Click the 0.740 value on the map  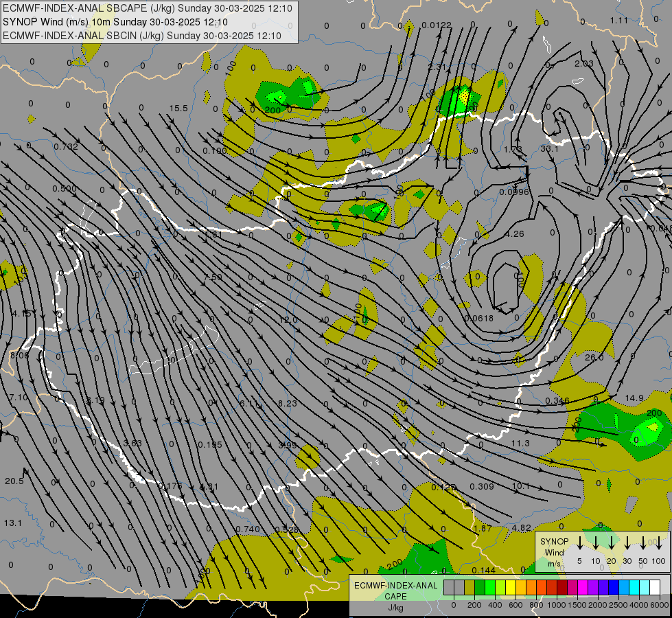[248, 529]
